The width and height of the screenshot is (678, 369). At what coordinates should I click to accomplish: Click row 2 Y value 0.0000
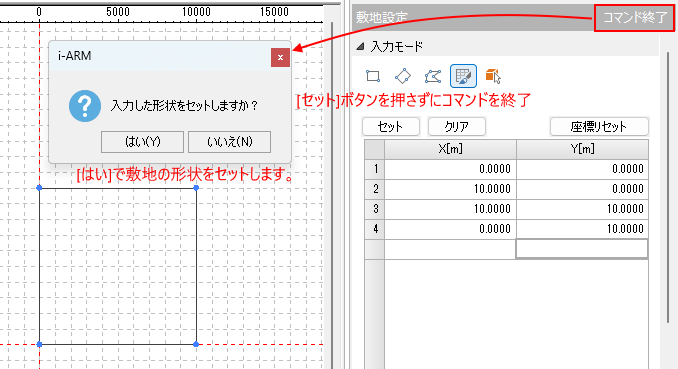582,189
